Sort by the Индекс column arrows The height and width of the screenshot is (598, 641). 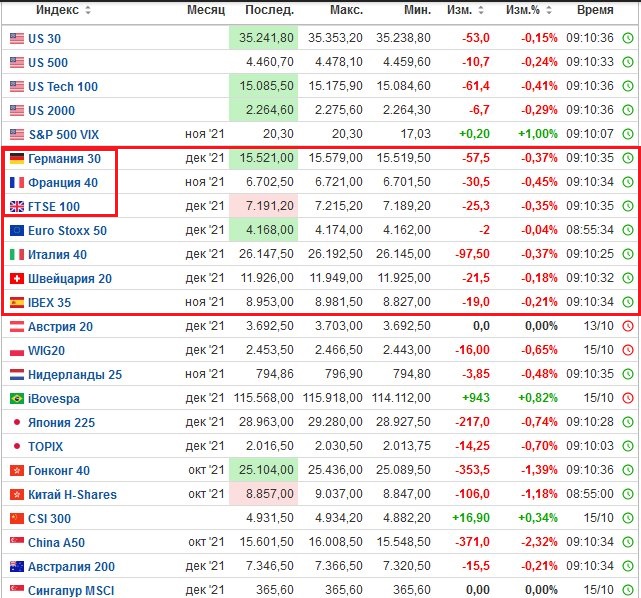pyautogui.click(x=88, y=10)
